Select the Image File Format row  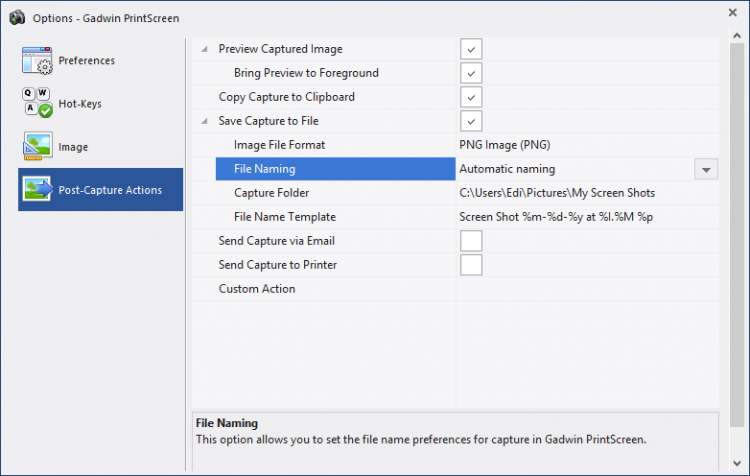point(279,145)
